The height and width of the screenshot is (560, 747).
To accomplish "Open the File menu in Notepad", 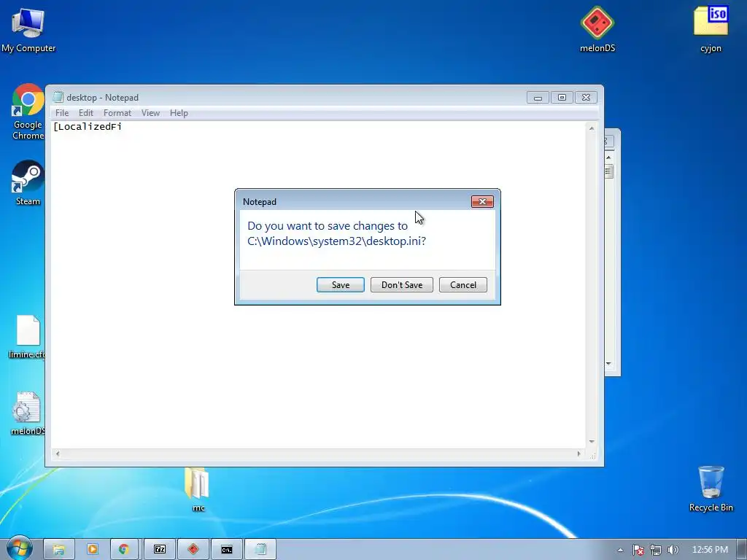I will (62, 113).
